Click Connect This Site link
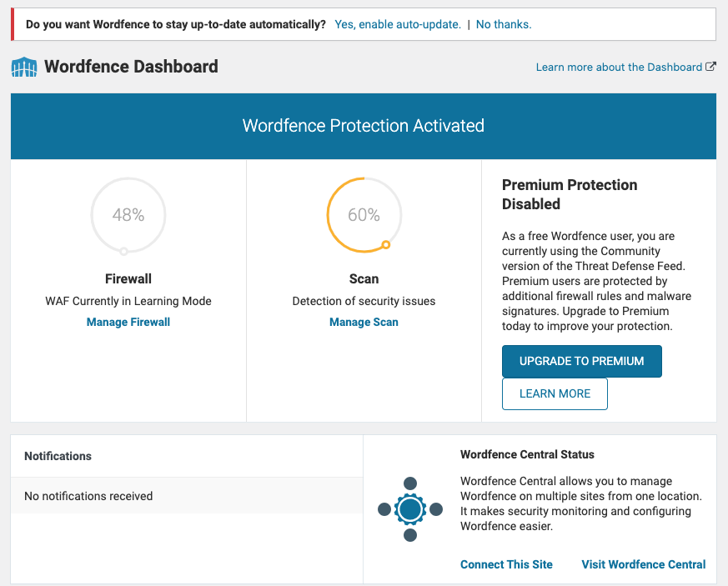728x586 pixels. pos(506,564)
